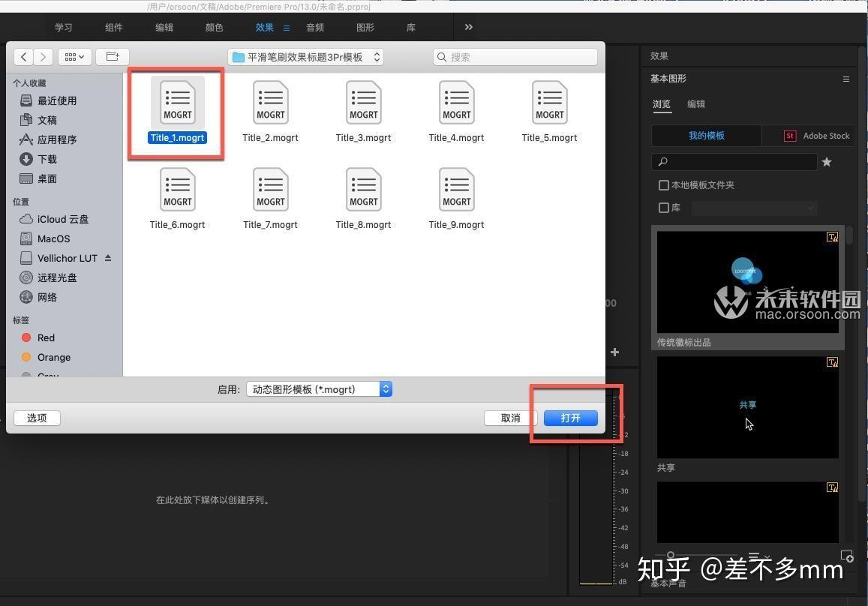This screenshot has width=868, height=606.
Task: Select the 图形 workspace tab
Action: [365, 27]
